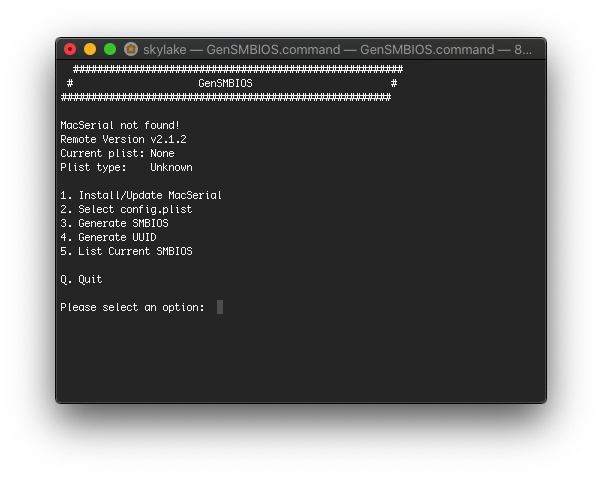Viewport: 602px width, 477px height.
Task: Click the bottom hash border under GenSMBIOS
Action: pyautogui.click(x=225, y=98)
